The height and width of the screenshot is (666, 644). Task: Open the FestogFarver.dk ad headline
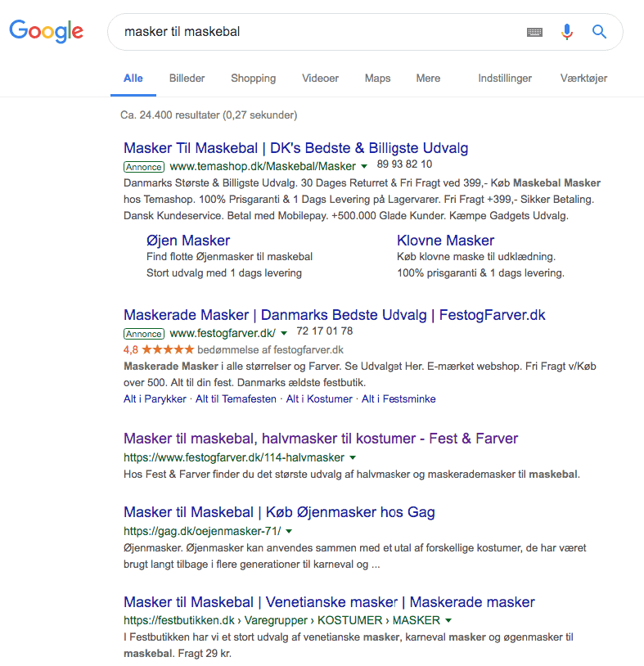(335, 315)
